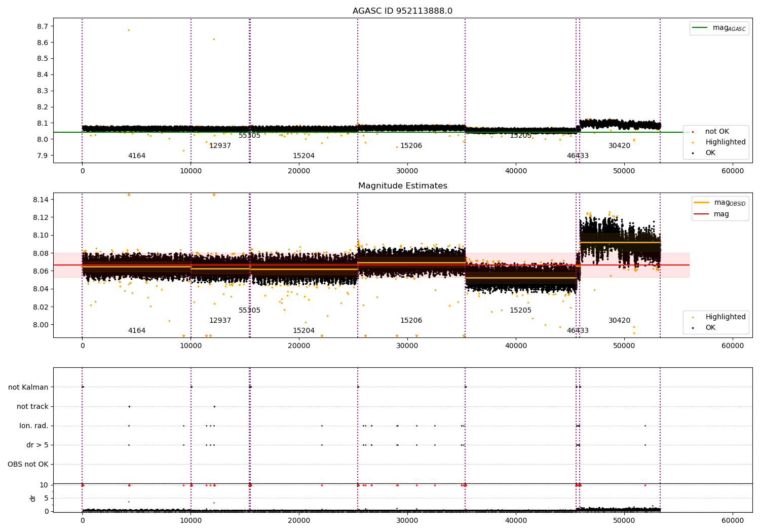Click the 60000 x-axis tick of the bottom plot

pyautogui.click(x=733, y=520)
